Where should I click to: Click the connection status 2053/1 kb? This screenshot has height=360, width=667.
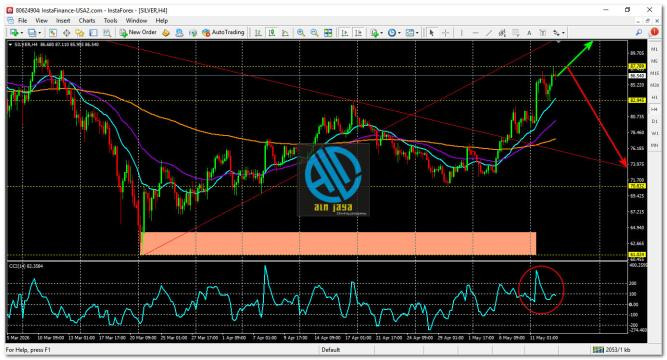612,350
